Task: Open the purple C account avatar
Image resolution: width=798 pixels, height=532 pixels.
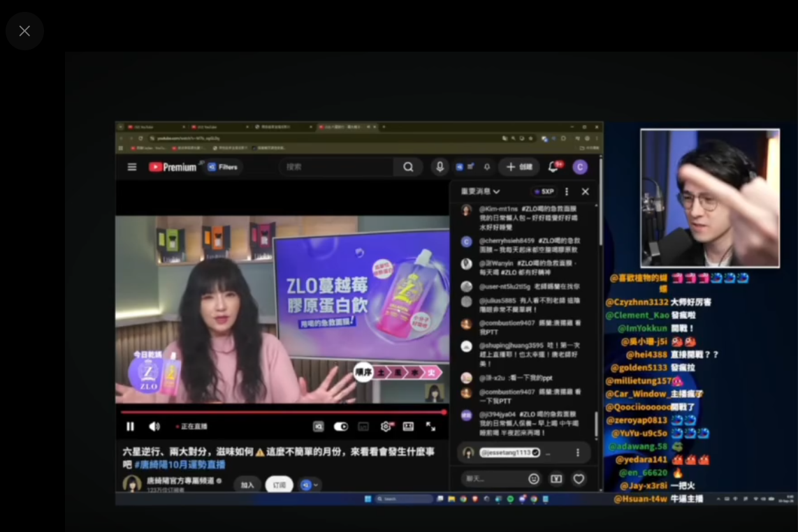Action: coord(580,167)
